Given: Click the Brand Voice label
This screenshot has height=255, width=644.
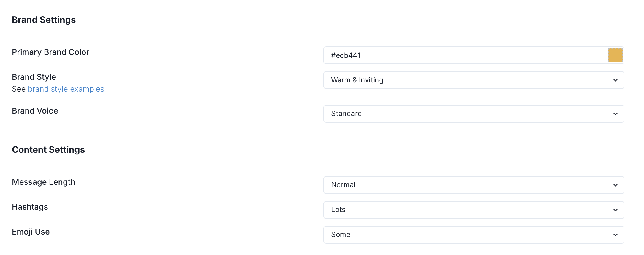Looking at the screenshot, I should (35, 111).
